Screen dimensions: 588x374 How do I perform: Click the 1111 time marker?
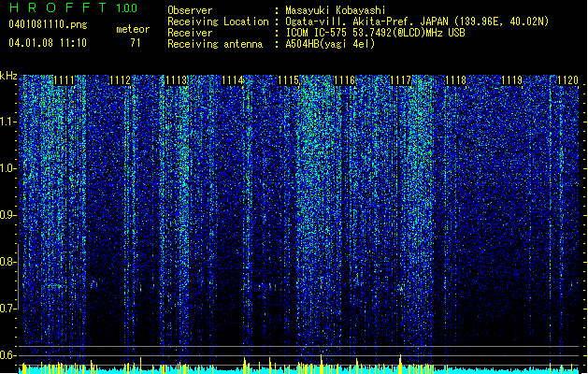coord(65,80)
